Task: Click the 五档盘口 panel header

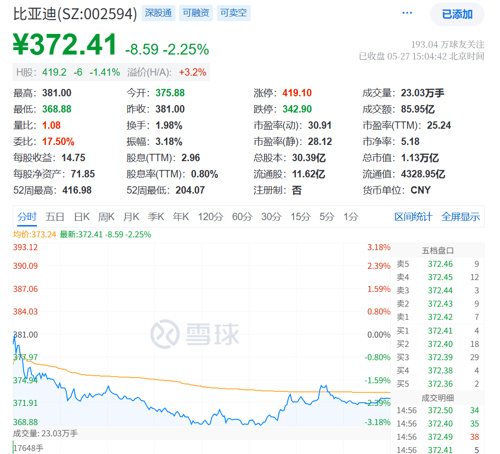Action: 438,250
